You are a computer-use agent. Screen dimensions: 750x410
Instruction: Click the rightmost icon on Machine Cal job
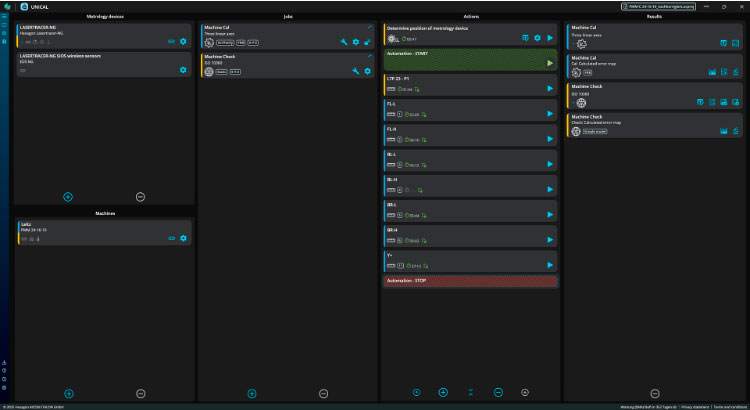tap(367, 42)
